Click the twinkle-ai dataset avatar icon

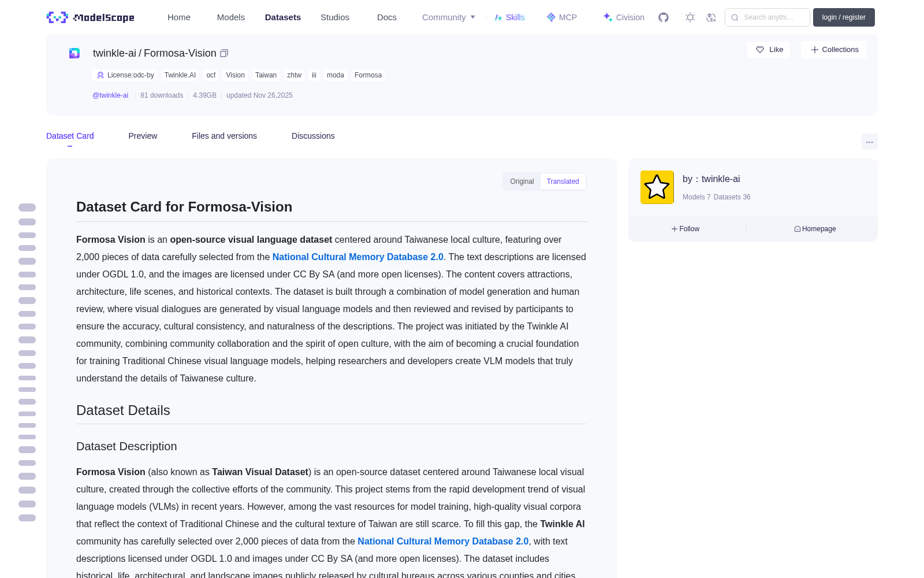(x=74, y=53)
